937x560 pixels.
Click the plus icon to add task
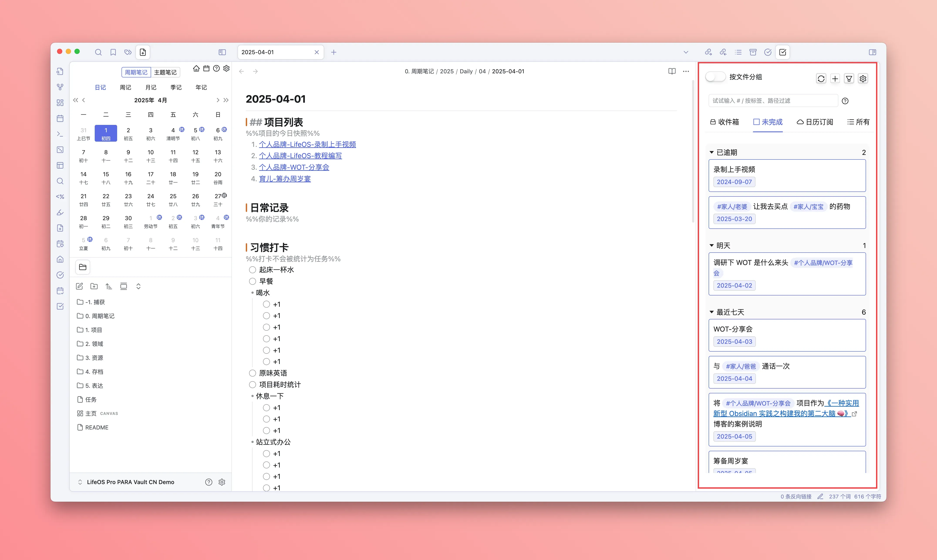pos(835,79)
